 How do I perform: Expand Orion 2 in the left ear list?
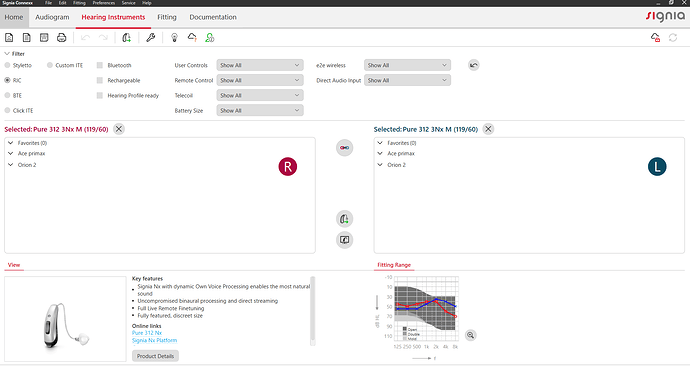(x=380, y=165)
